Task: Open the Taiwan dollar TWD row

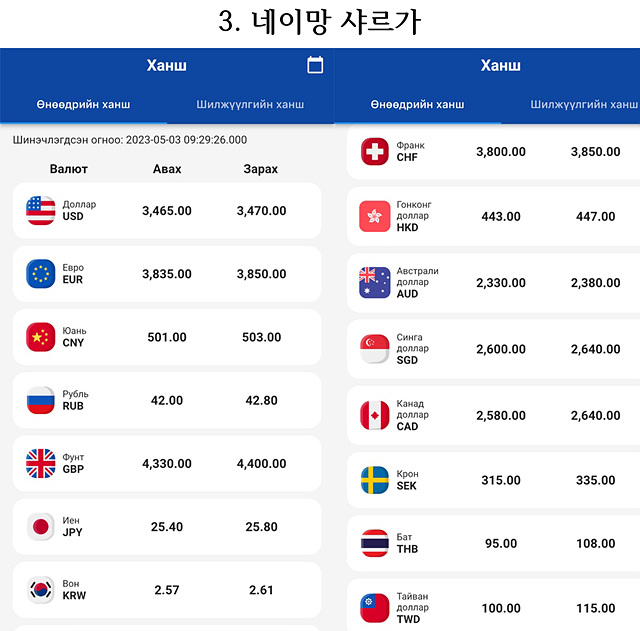Action: click(x=493, y=606)
